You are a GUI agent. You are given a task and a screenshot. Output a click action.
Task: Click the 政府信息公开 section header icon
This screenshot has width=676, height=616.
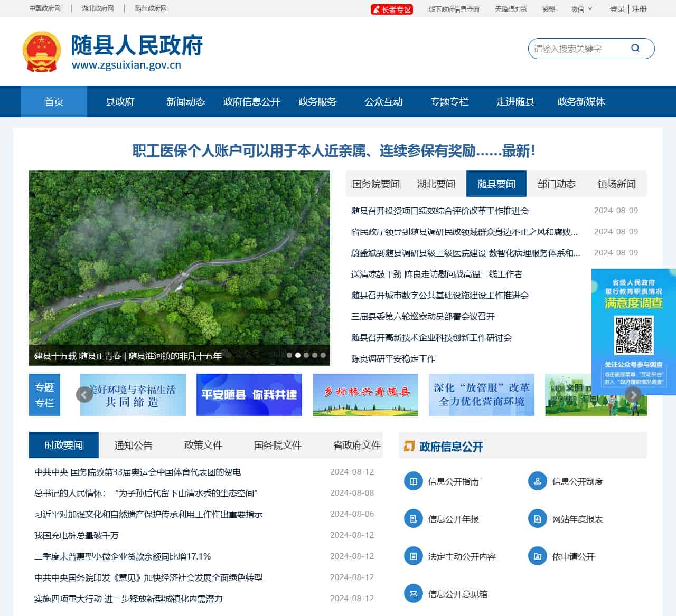pyautogui.click(x=409, y=447)
